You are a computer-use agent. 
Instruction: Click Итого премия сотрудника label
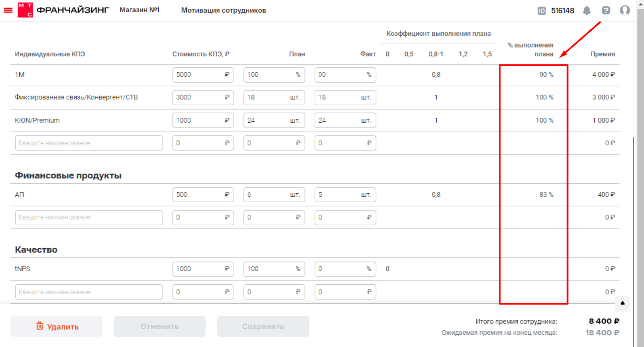tap(516, 321)
